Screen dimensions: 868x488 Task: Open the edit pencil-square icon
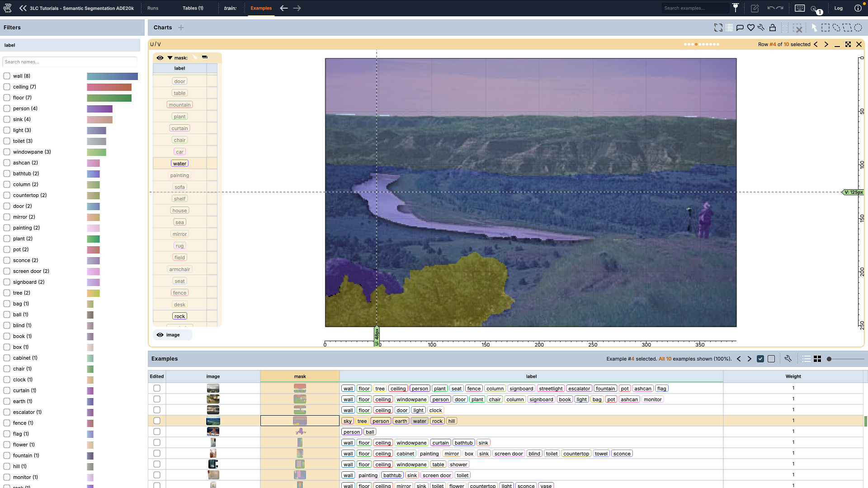[755, 8]
